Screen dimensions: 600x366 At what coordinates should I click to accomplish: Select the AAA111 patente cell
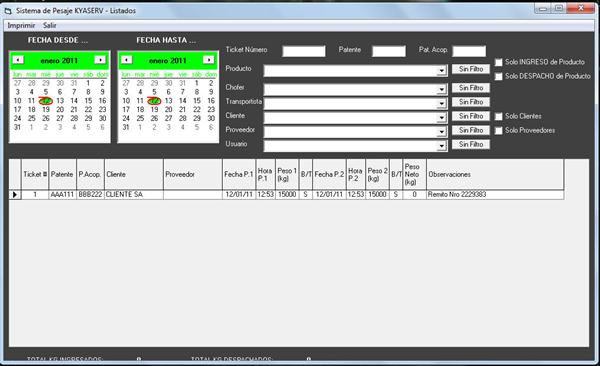[62, 194]
